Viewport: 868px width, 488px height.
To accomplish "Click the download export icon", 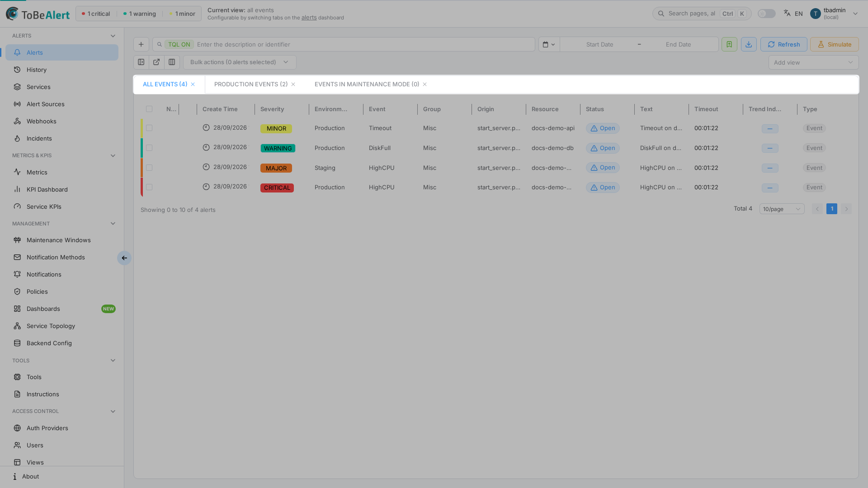I will [749, 44].
